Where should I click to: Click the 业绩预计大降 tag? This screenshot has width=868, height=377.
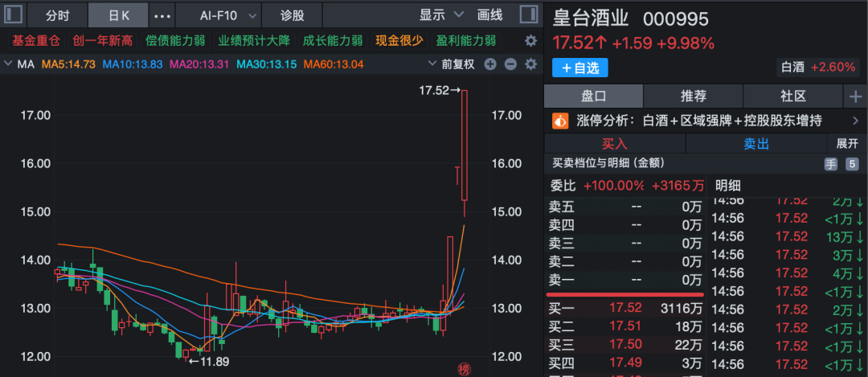254,41
